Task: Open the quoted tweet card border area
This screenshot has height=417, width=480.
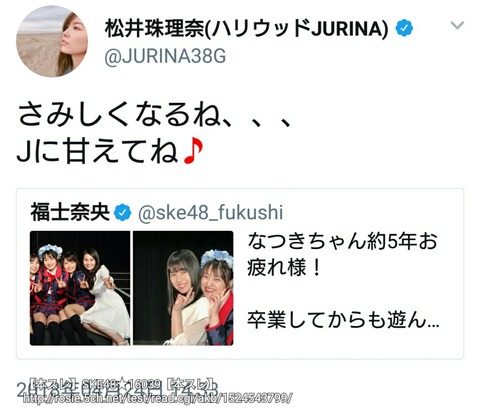Action: [x=240, y=274]
